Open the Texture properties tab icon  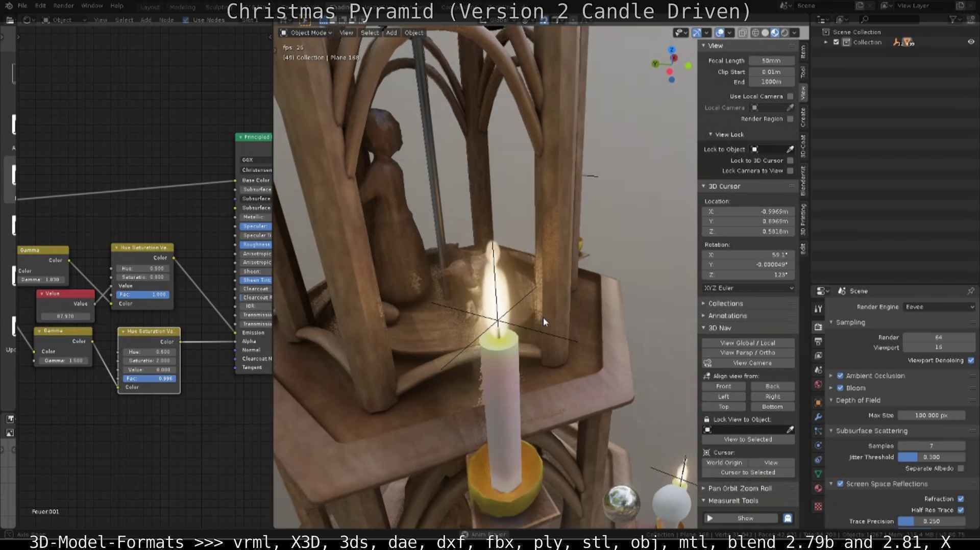coord(818,507)
